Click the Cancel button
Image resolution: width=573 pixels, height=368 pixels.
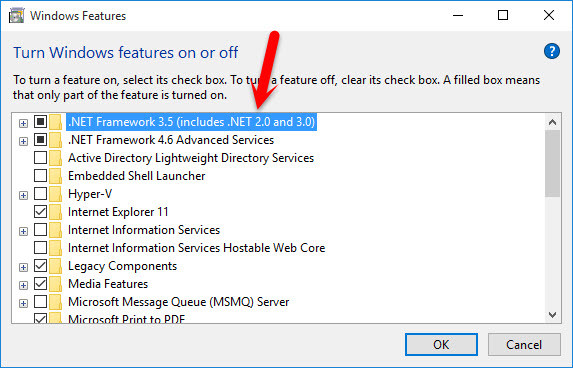(x=524, y=344)
